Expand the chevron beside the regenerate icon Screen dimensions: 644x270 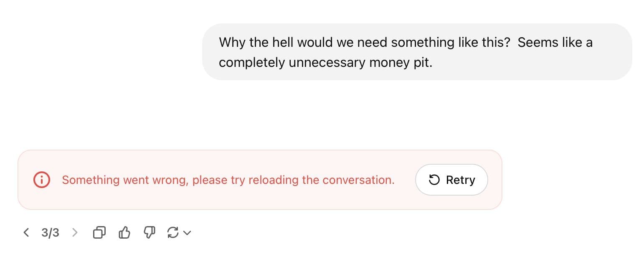point(187,233)
